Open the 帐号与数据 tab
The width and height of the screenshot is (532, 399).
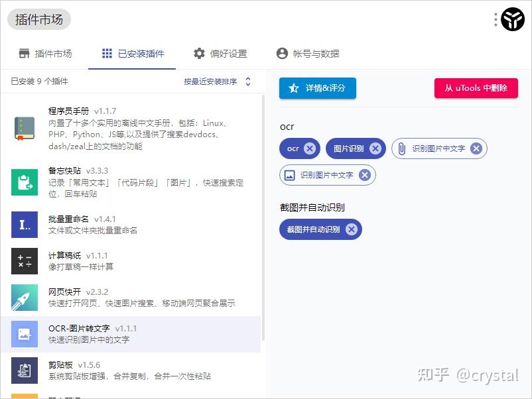(304, 53)
